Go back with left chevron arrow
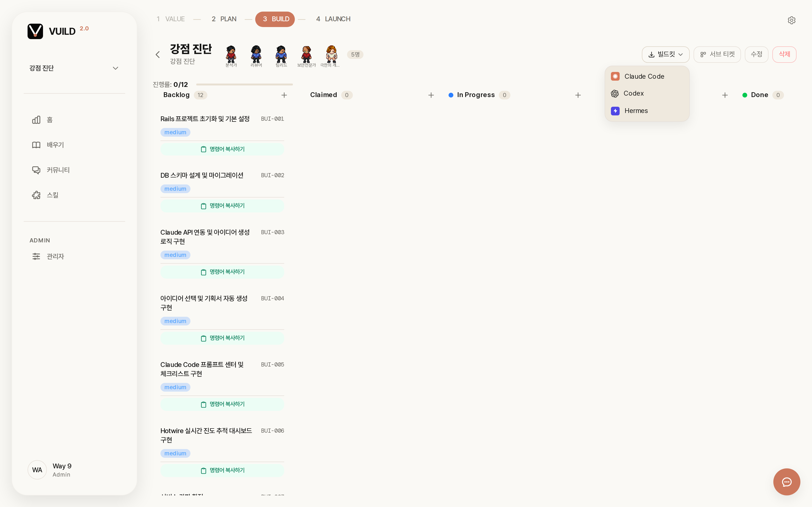The height and width of the screenshot is (507, 812). (158, 54)
